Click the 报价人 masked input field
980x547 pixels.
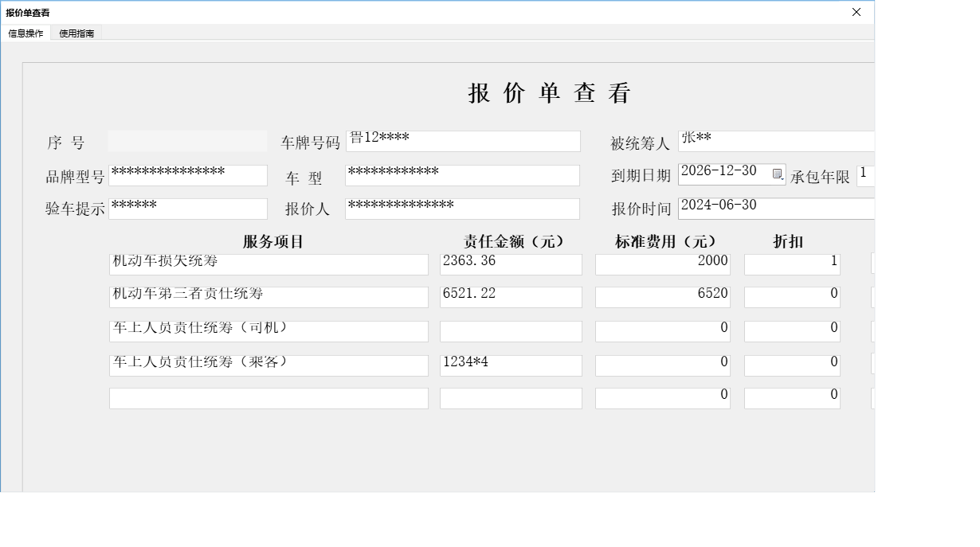(462, 209)
